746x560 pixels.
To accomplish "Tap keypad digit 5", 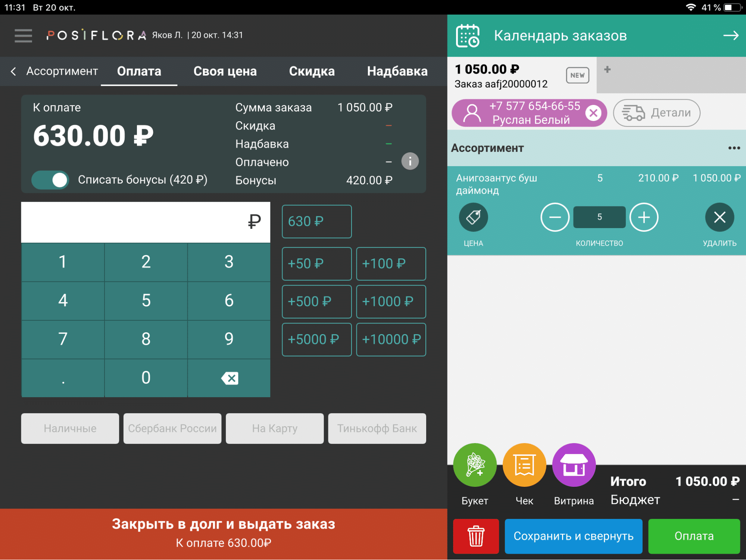I will click(146, 301).
